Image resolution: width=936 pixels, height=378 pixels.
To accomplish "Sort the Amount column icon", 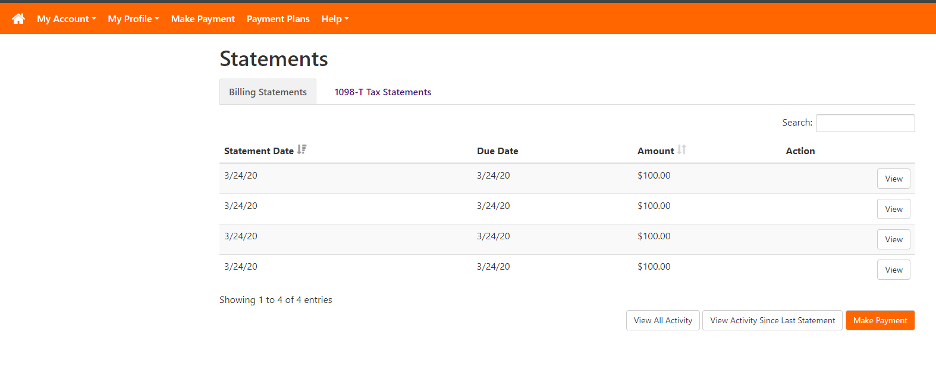I will [681, 150].
